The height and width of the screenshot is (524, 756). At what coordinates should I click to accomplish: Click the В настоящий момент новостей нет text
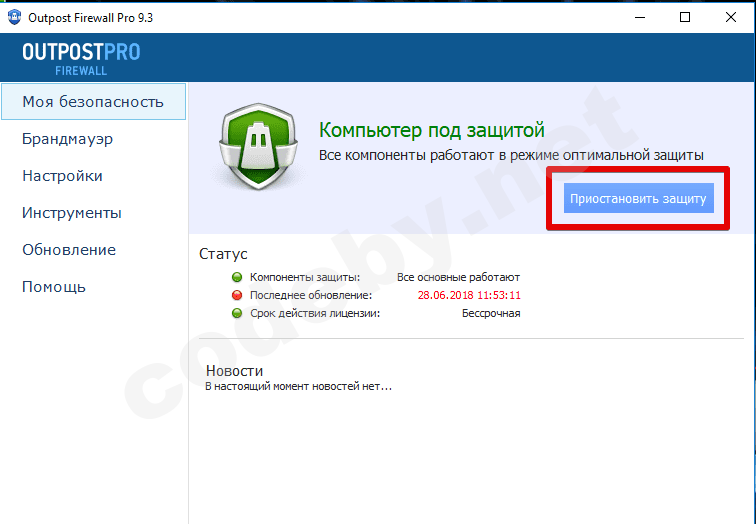(298, 386)
